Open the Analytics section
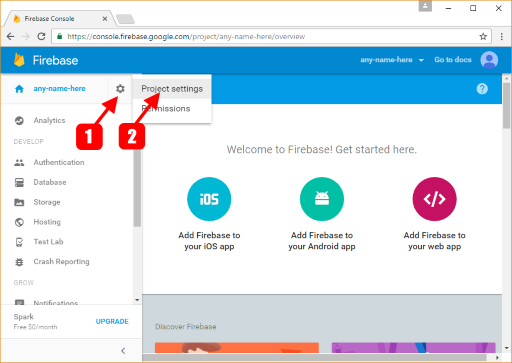This screenshot has height=363, width=512. 49,121
